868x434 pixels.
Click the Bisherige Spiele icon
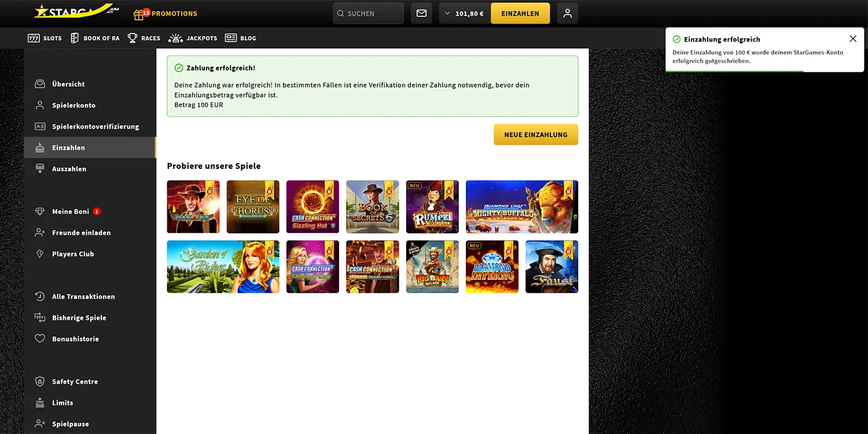(40, 318)
